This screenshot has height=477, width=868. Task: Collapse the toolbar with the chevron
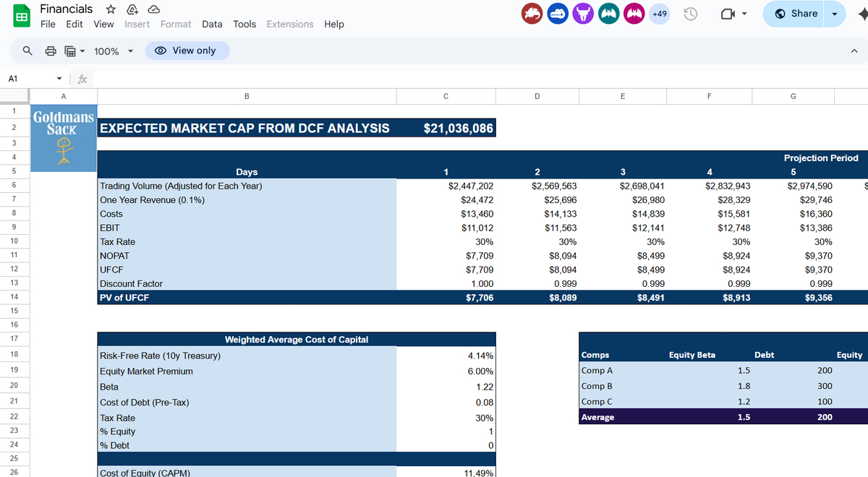(x=854, y=51)
